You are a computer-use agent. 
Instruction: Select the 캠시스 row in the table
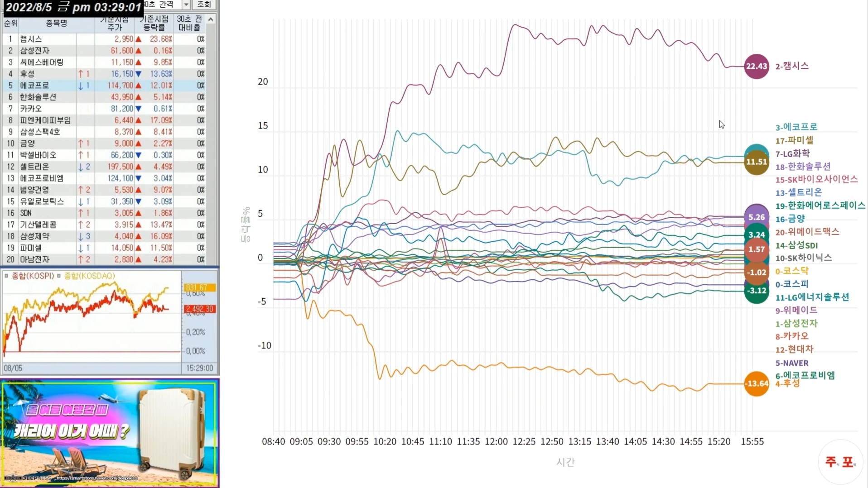click(x=104, y=39)
